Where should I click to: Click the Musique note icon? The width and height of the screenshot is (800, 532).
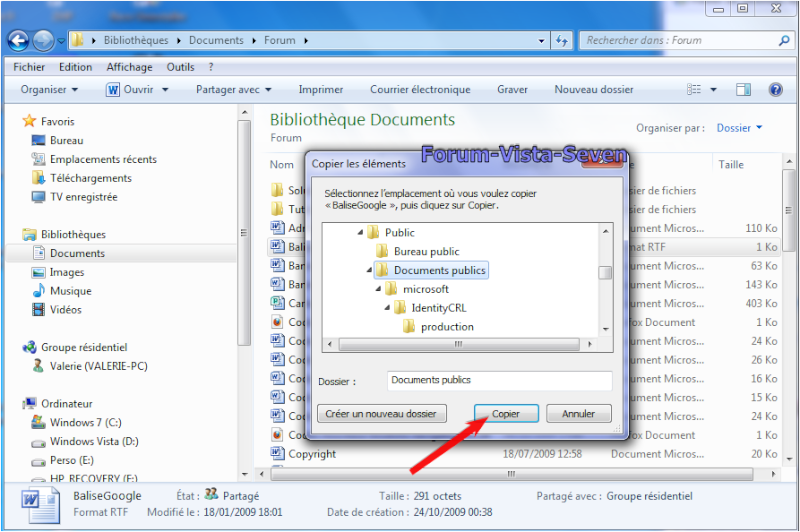[x=38, y=291]
